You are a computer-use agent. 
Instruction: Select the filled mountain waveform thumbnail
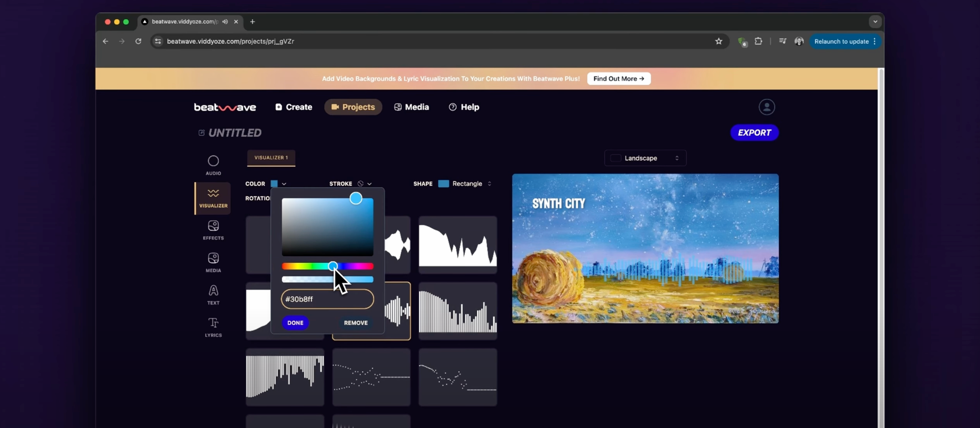pos(457,245)
